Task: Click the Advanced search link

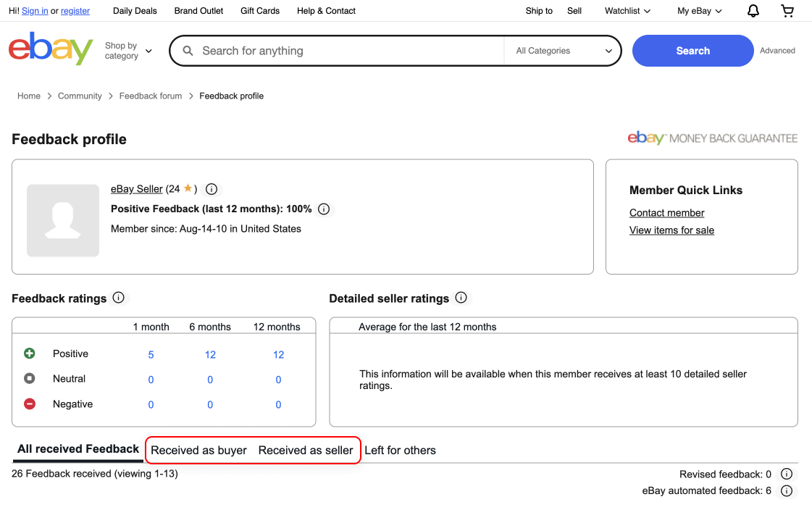Action: pos(777,51)
